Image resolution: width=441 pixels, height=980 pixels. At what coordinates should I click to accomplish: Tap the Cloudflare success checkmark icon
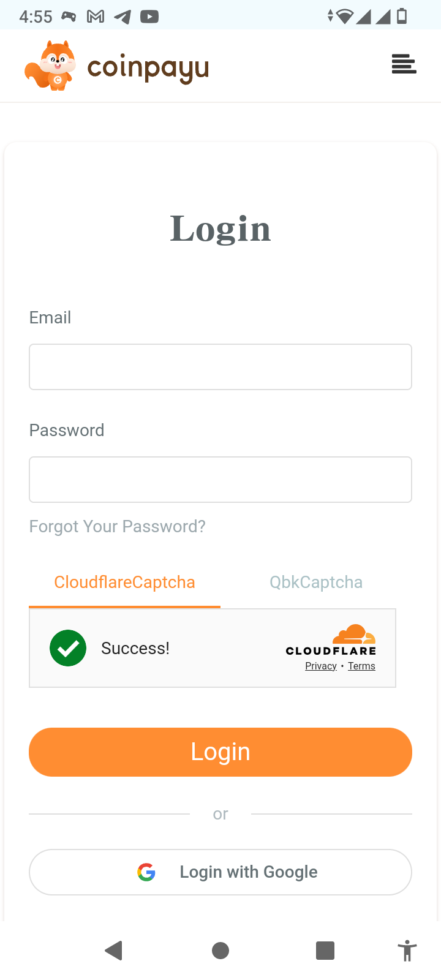coord(68,648)
